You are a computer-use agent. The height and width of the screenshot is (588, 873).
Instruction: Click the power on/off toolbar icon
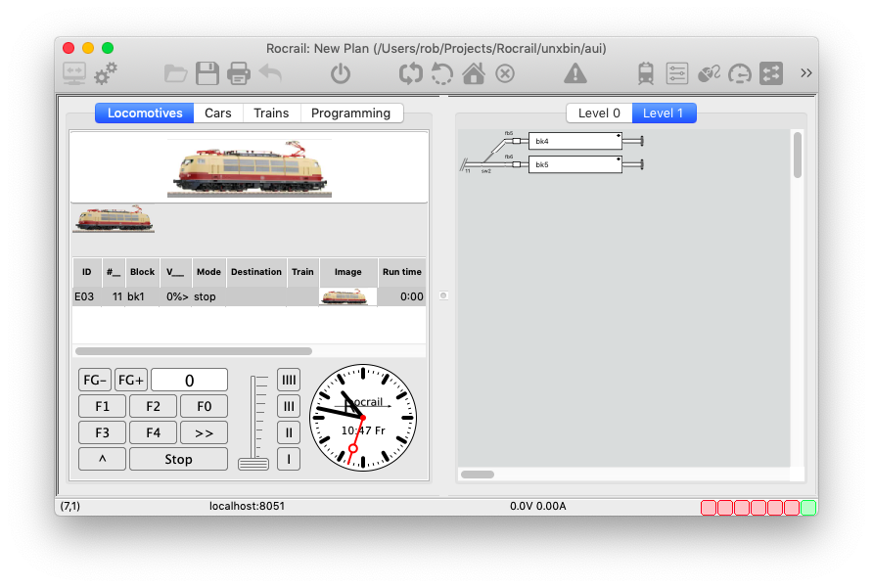[x=340, y=73]
